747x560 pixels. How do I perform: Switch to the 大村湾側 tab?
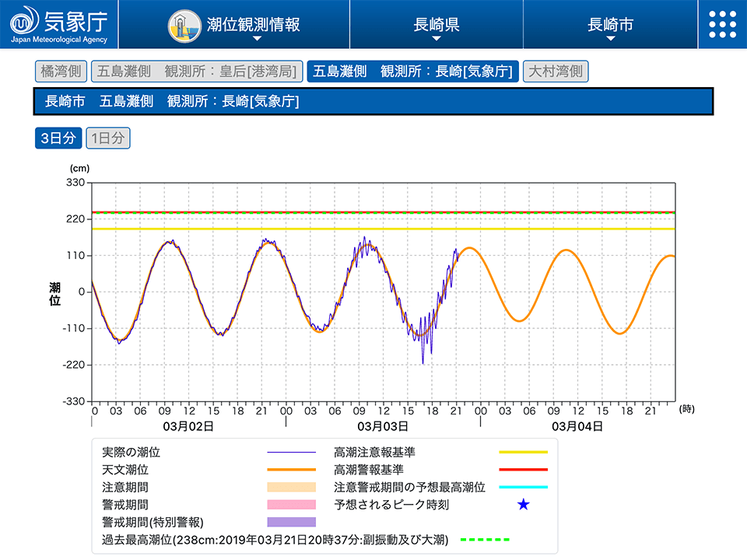pos(556,72)
